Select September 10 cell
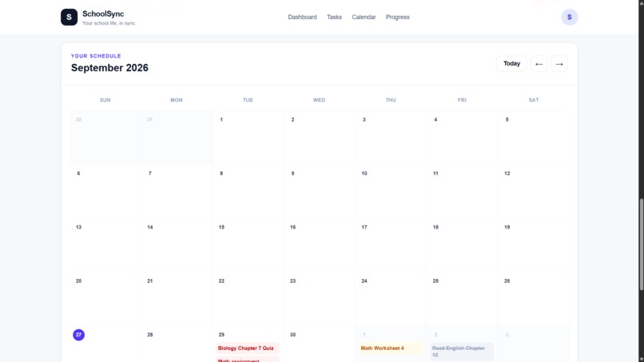 391,191
